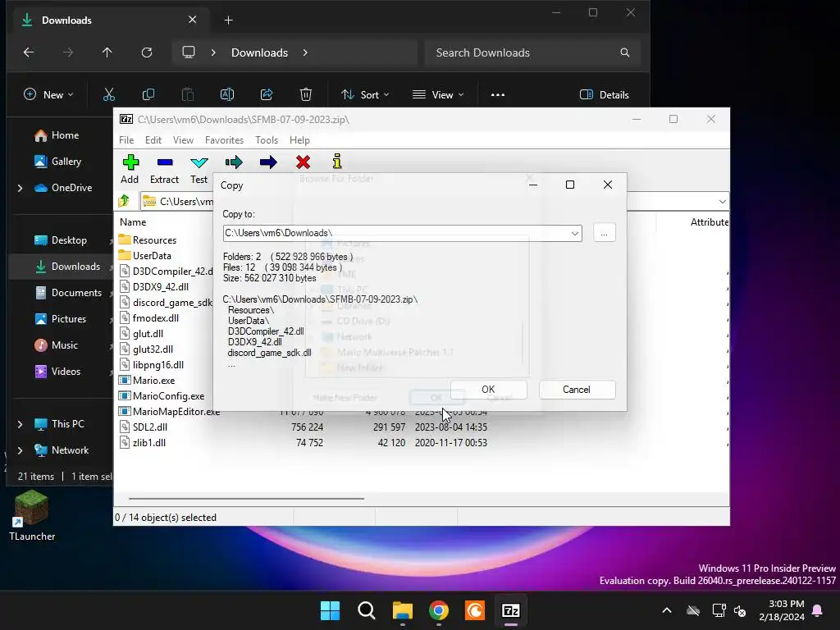
Task: Open Gallery in File Explorer sidebar
Action: point(58,162)
